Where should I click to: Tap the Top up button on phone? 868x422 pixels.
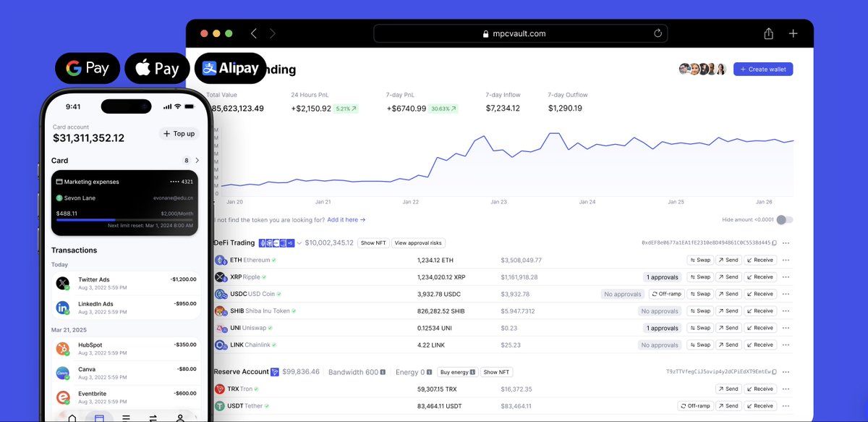pos(179,134)
